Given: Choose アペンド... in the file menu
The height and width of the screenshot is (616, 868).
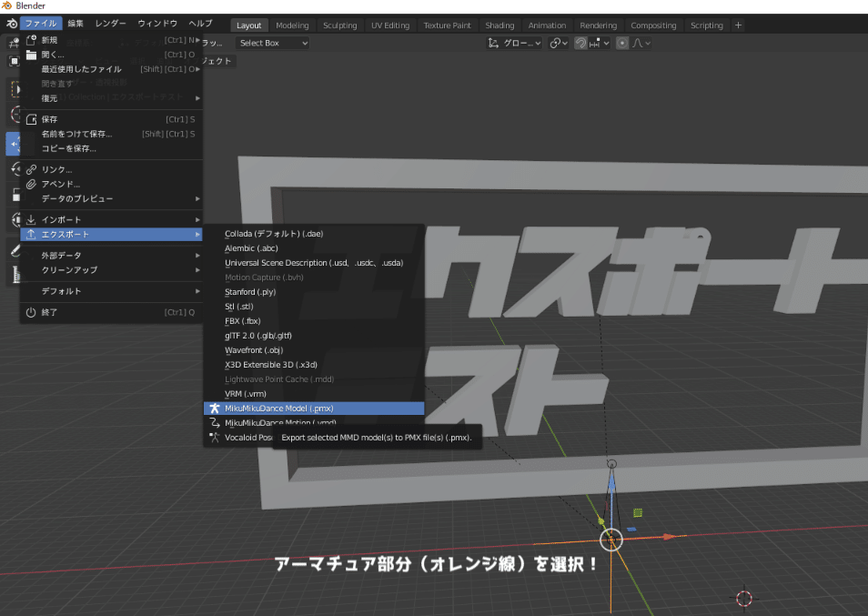Looking at the screenshot, I should 111,184.
